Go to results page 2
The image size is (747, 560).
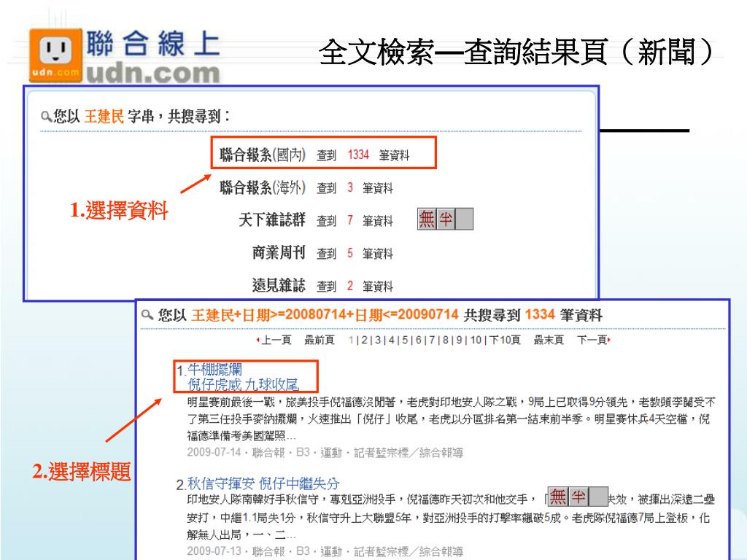[364, 340]
